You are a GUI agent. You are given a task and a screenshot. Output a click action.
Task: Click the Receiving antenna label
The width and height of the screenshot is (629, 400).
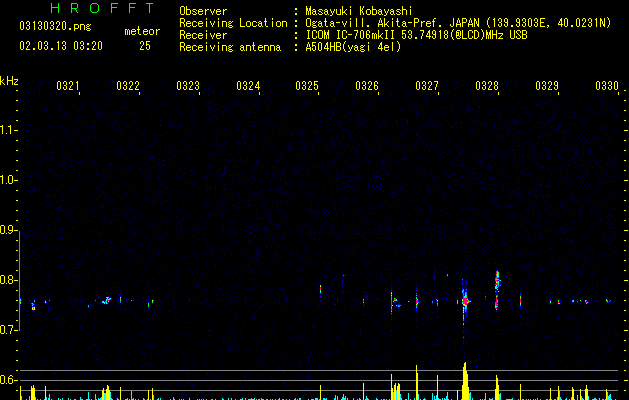(230, 47)
